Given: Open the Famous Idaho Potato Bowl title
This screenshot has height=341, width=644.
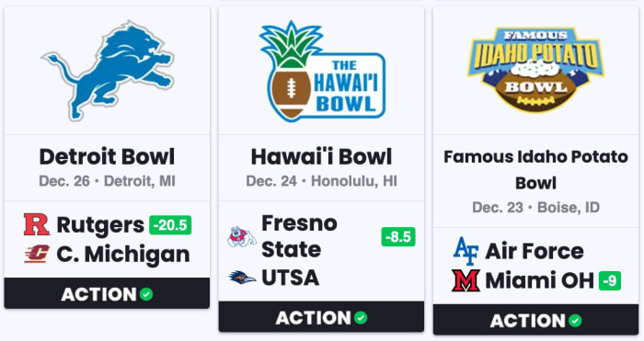Looking at the screenshot, I should [535, 170].
